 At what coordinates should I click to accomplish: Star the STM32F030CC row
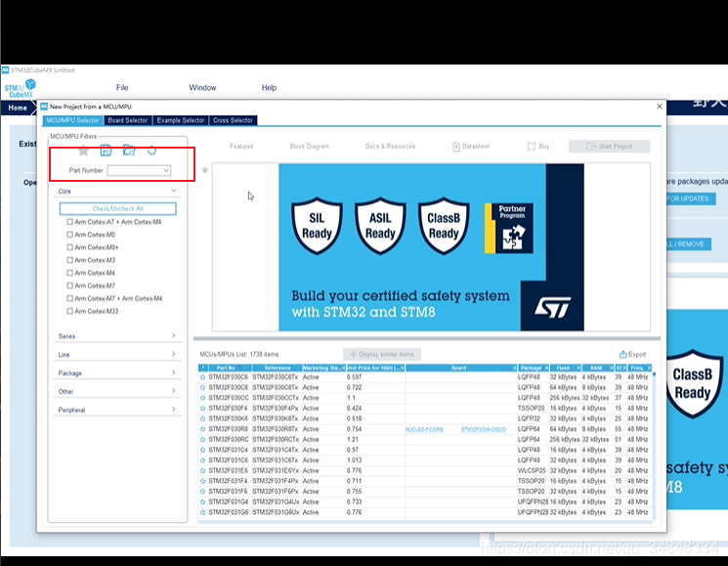click(202, 398)
